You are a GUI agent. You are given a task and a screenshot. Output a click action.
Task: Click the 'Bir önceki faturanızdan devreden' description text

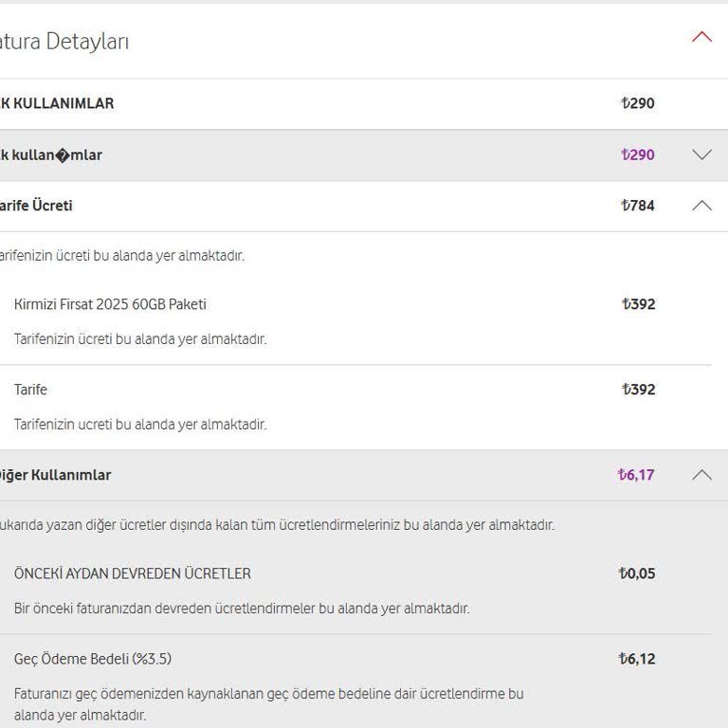[242, 609]
